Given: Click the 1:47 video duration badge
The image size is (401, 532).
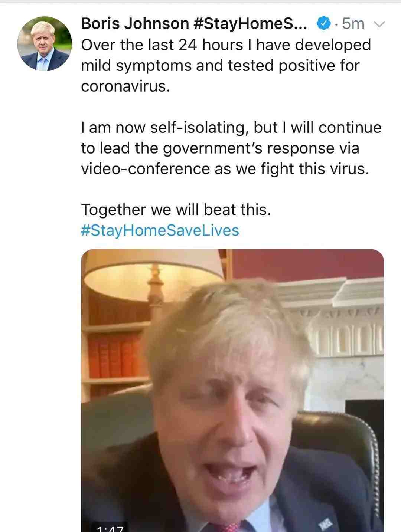Looking at the screenshot, I should point(110,528).
